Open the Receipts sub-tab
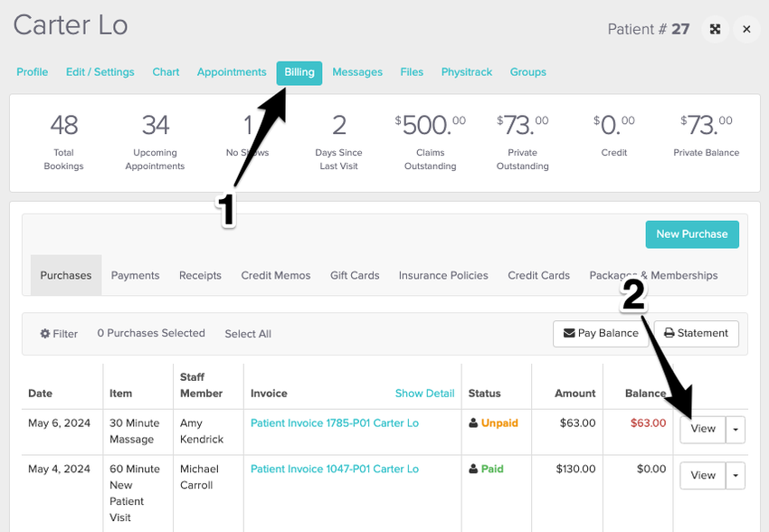Screen dimensions: 769x532 [x=200, y=276]
